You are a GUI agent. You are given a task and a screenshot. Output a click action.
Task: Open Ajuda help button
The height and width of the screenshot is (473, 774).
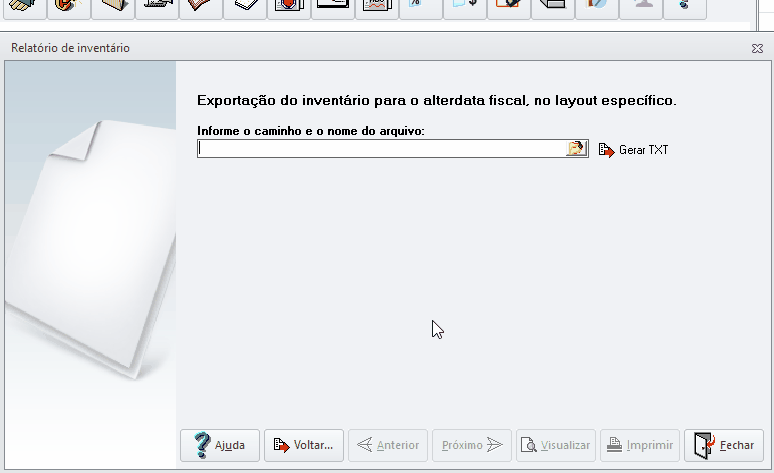click(x=220, y=445)
